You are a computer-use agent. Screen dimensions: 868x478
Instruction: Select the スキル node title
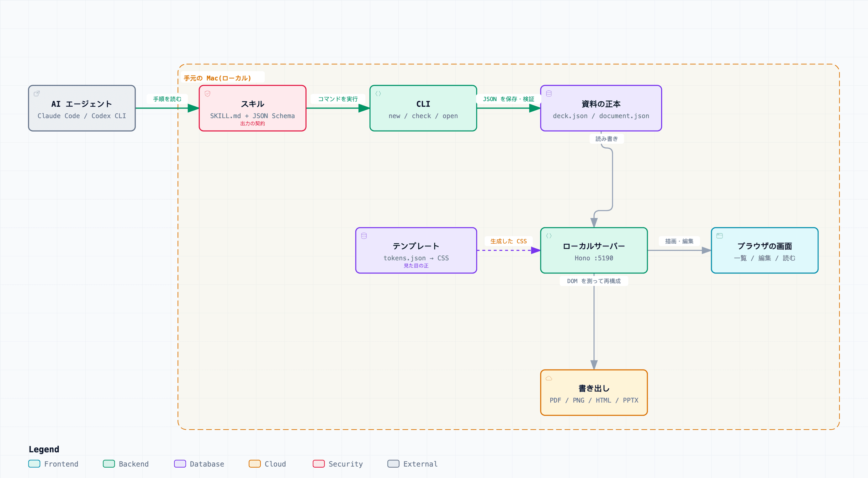[x=253, y=104]
